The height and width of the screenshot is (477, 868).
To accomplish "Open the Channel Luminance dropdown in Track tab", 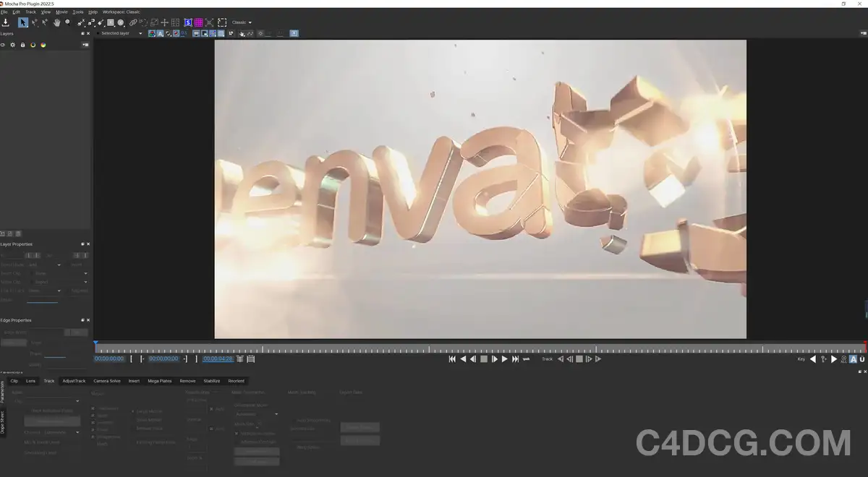I will 62,432.
